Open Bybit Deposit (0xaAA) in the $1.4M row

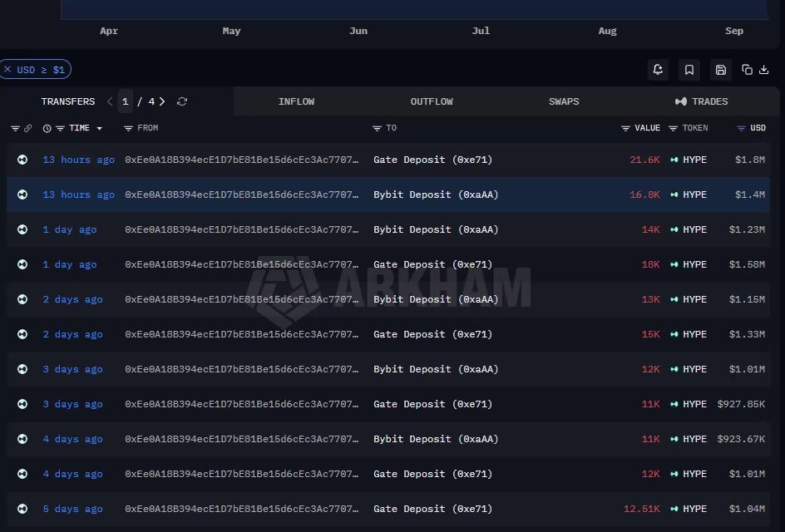tap(436, 195)
